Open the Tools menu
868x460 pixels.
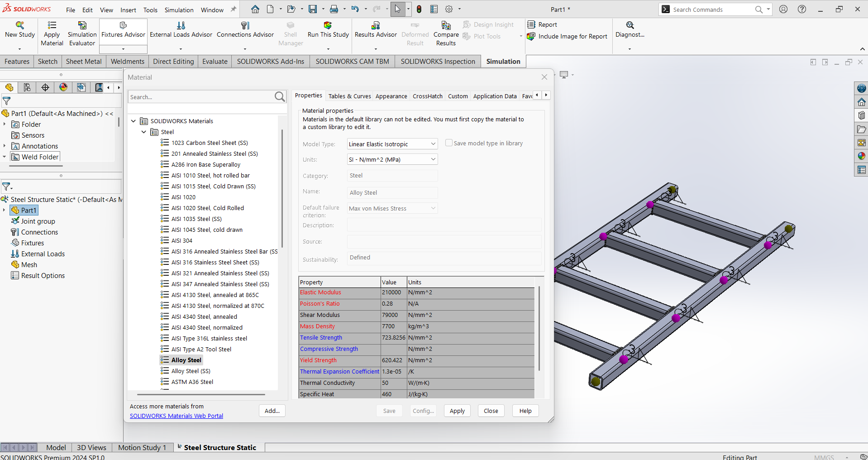[x=150, y=10]
